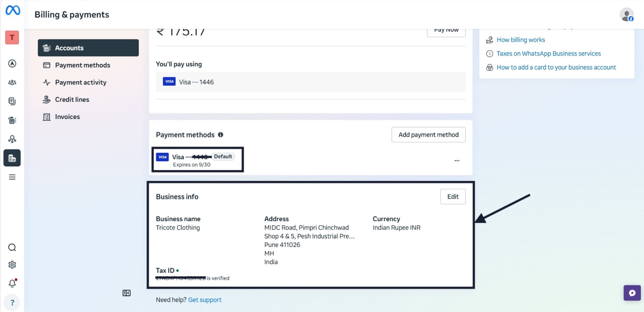Screen dimensions: 644x312
Task: Click the profile avatar icon
Action: click(x=626, y=15)
